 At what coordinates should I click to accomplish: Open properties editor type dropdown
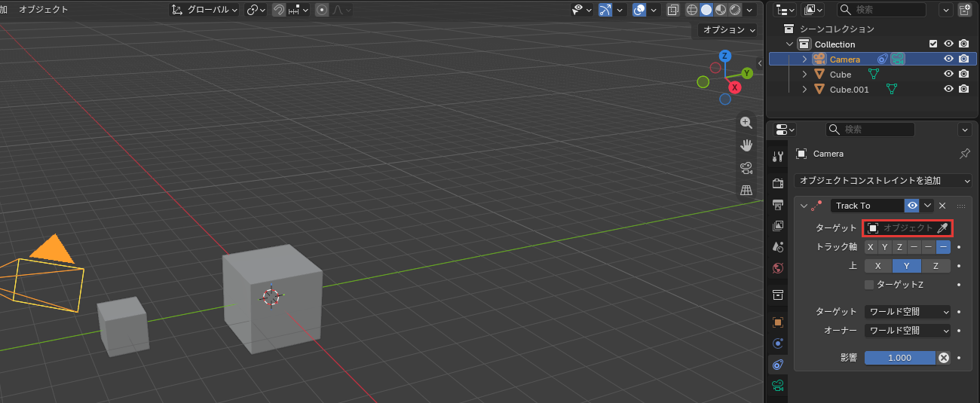[x=786, y=130]
